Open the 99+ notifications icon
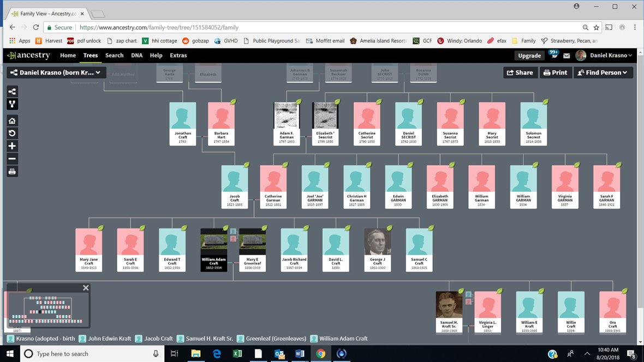 [x=553, y=55]
